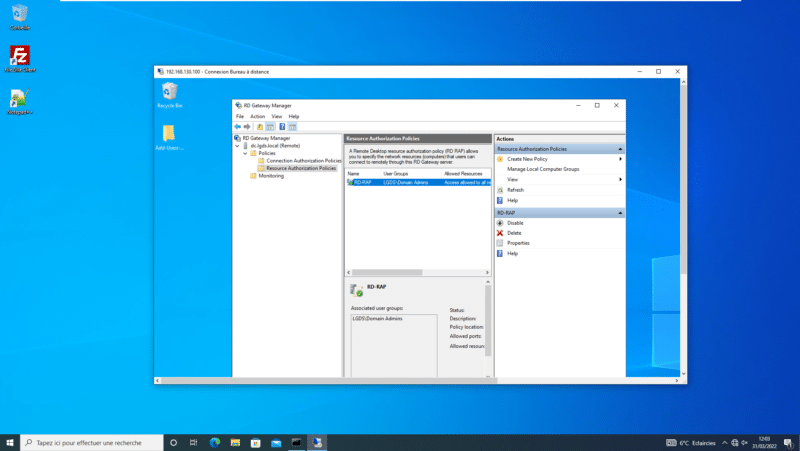The width and height of the screenshot is (800, 451).
Task: Refresh the Resource Authorization Policies list
Action: click(515, 190)
